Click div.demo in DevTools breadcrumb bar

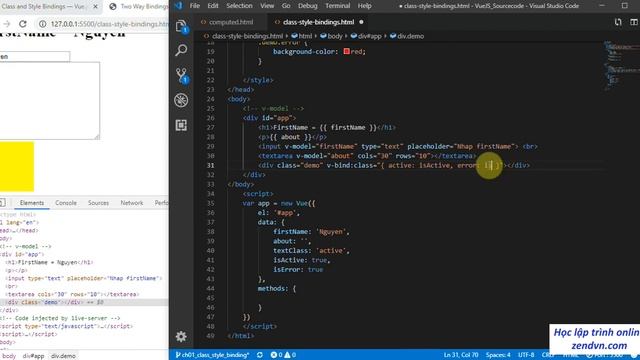pos(63,356)
